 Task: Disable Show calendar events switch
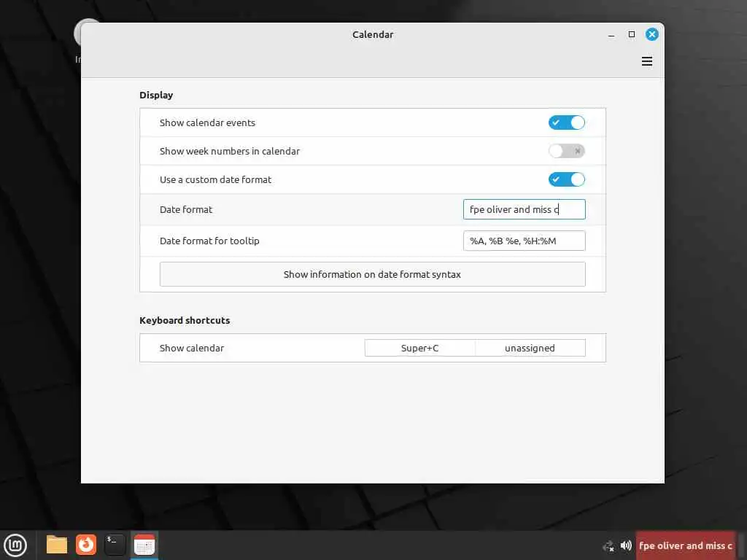coord(566,122)
